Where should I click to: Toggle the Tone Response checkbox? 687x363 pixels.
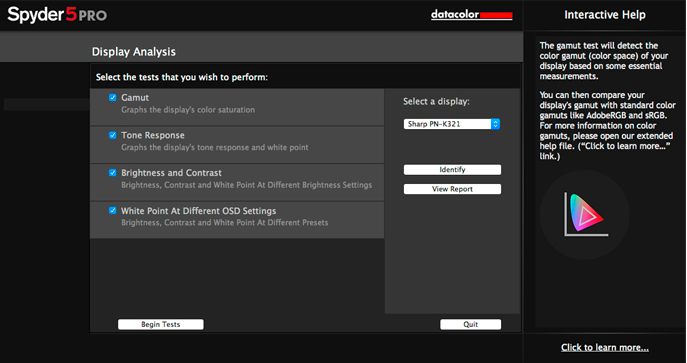tap(113, 135)
